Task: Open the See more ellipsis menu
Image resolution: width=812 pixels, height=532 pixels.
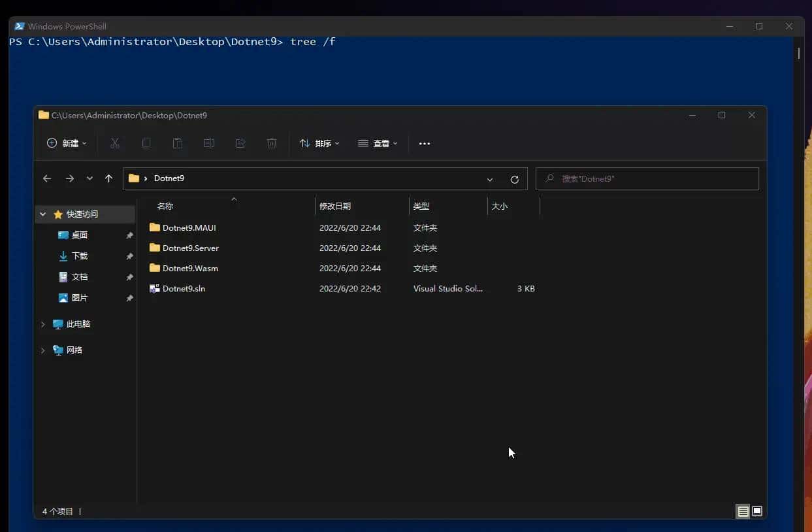Action: (424, 143)
